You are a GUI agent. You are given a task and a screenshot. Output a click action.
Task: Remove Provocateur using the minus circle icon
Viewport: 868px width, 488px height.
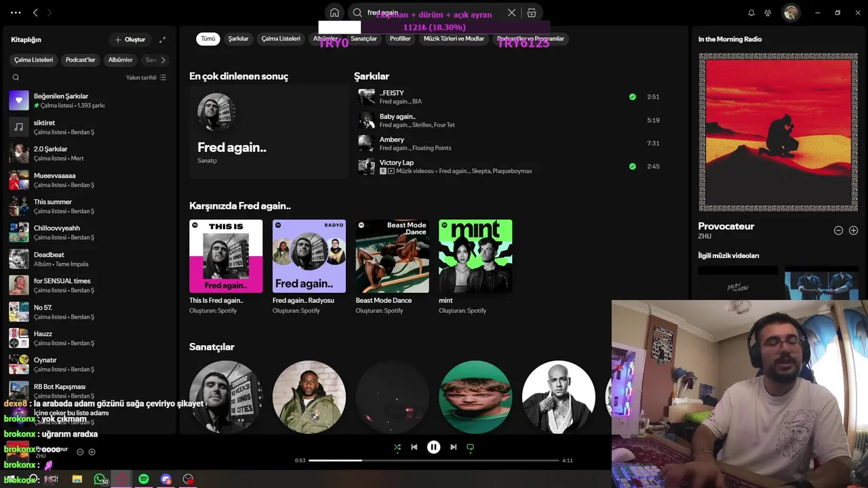838,230
